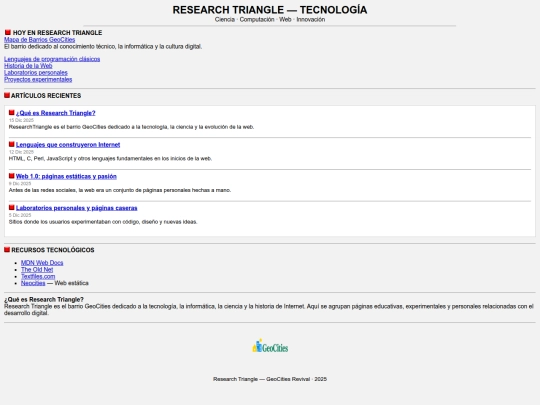Open the Mapa de Barrios GeoCities link
This screenshot has height=405, width=540.
[40, 40]
